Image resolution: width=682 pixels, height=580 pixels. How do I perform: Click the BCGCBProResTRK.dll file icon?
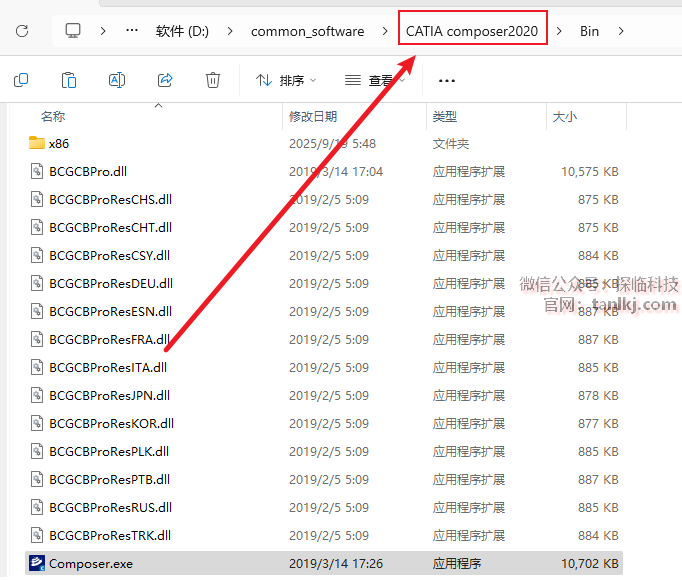click(37, 535)
